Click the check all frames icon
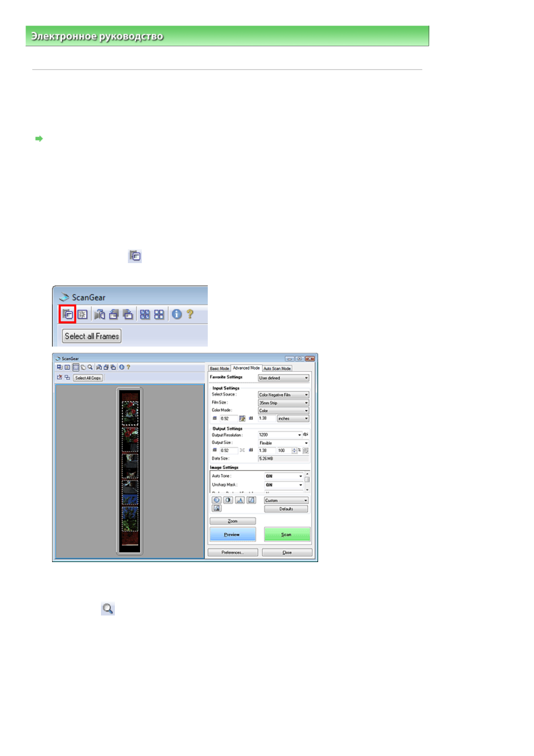Viewport: 534px width, 756px height. click(144, 314)
